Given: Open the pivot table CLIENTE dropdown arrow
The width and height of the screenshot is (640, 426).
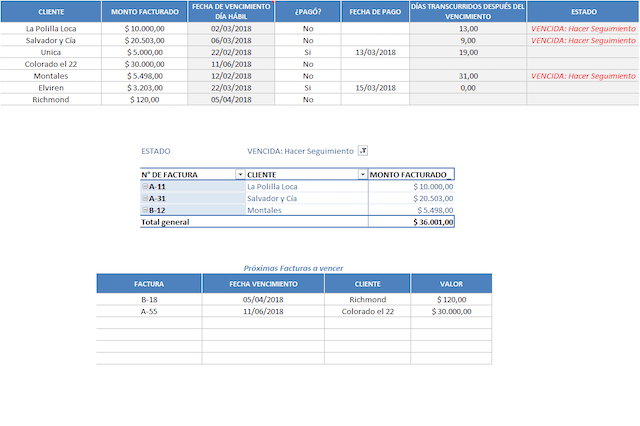Looking at the screenshot, I should coord(362,174).
